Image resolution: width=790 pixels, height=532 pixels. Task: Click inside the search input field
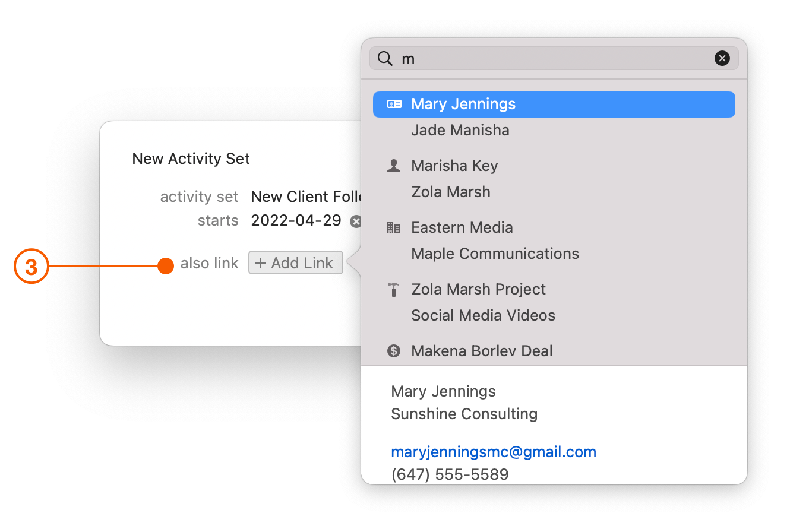[x=535, y=58]
